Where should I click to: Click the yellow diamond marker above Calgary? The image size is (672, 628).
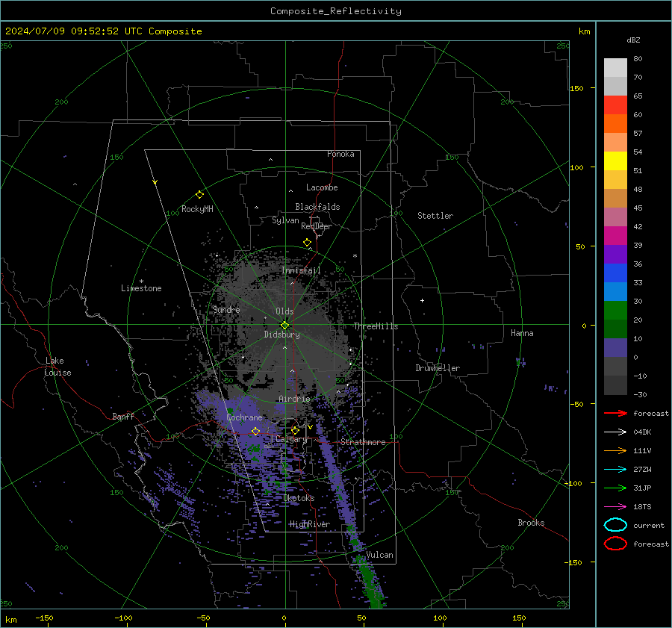(295, 430)
